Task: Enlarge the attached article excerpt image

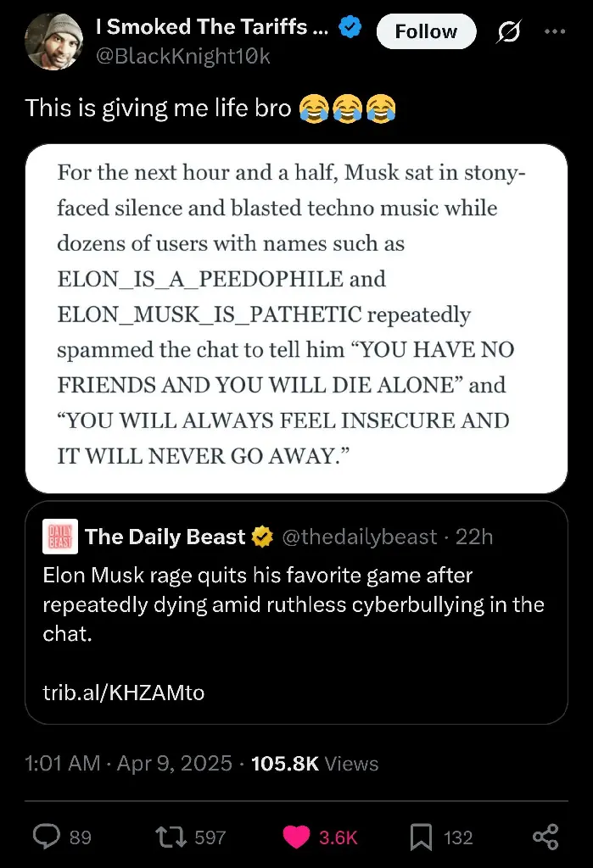Action: pos(297,319)
